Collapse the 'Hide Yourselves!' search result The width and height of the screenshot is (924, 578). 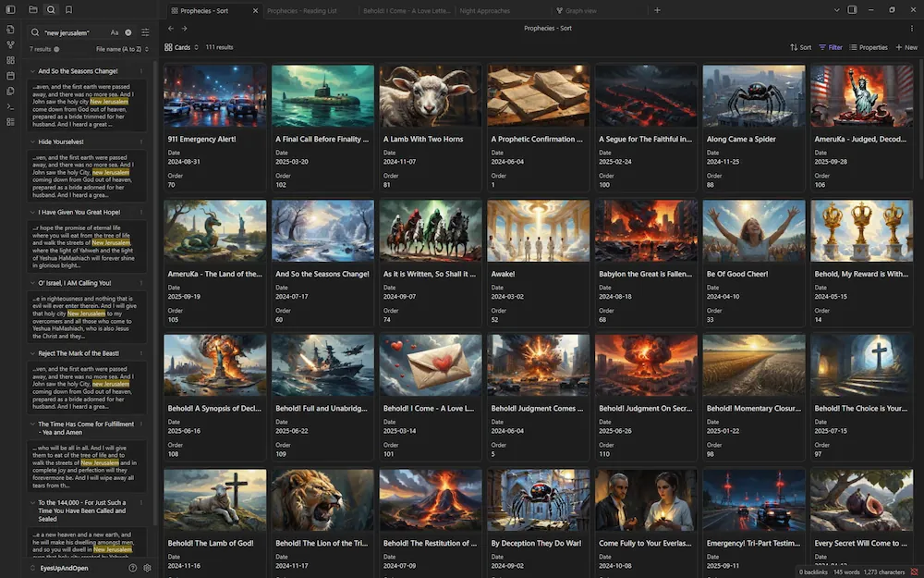tap(33, 141)
